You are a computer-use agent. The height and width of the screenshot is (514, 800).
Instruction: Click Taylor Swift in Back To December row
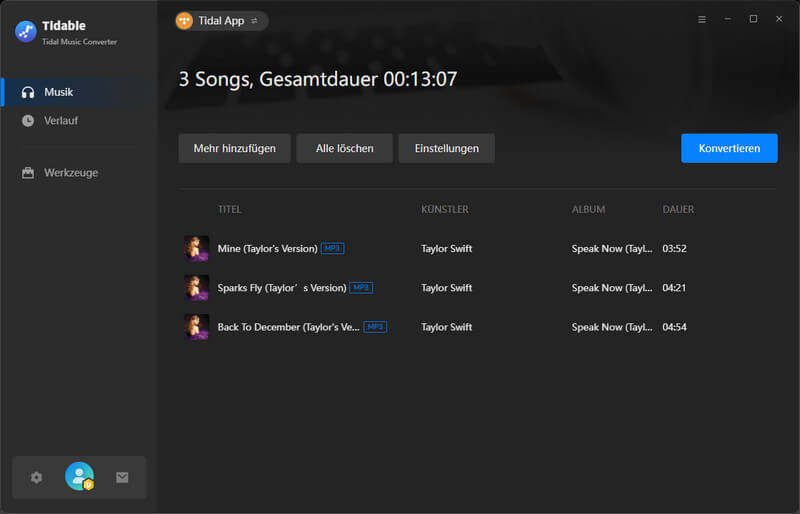coord(446,327)
